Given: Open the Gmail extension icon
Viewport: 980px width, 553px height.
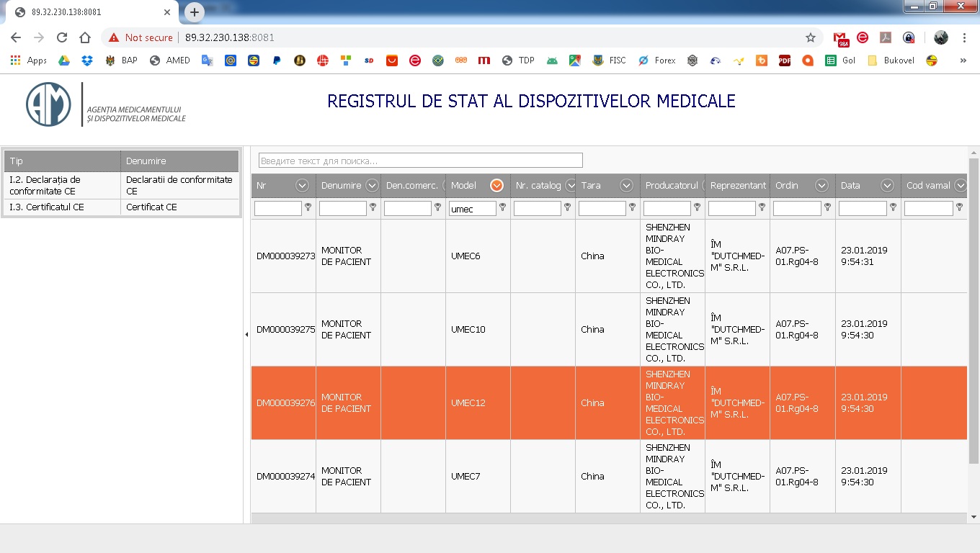Looking at the screenshot, I should click(840, 37).
